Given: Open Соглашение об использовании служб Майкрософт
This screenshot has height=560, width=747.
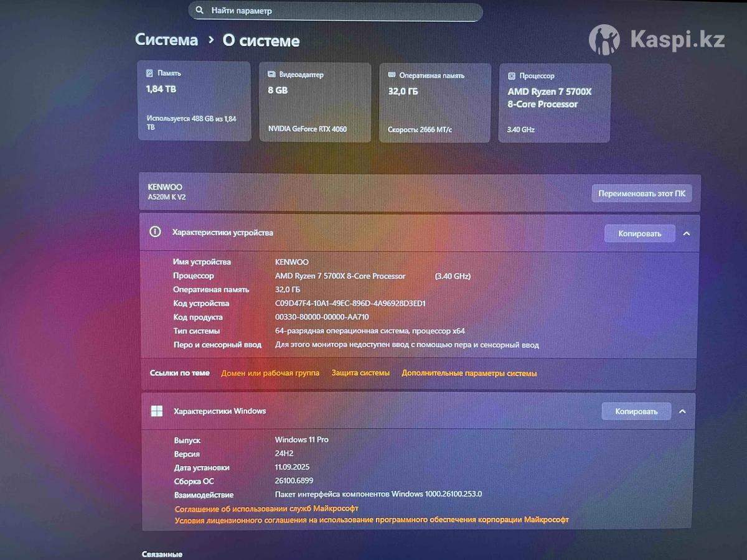Looking at the screenshot, I should click(266, 508).
